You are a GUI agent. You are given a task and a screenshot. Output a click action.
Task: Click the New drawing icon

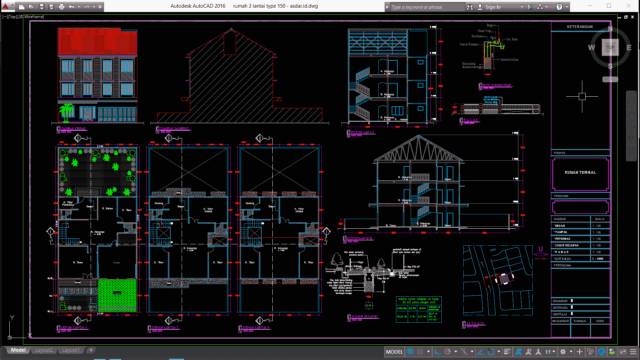point(22,7)
